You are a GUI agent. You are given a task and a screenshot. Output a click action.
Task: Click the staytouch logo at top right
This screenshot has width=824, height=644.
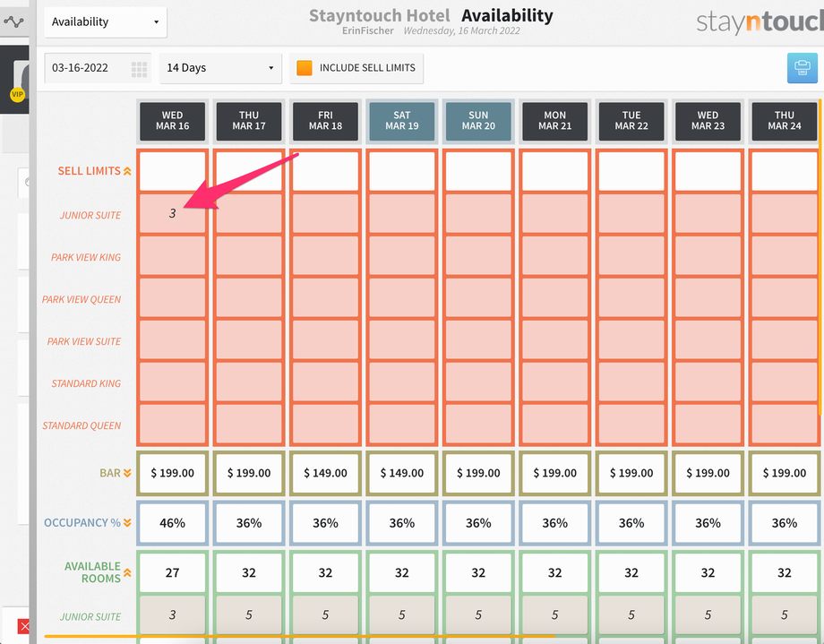760,22
